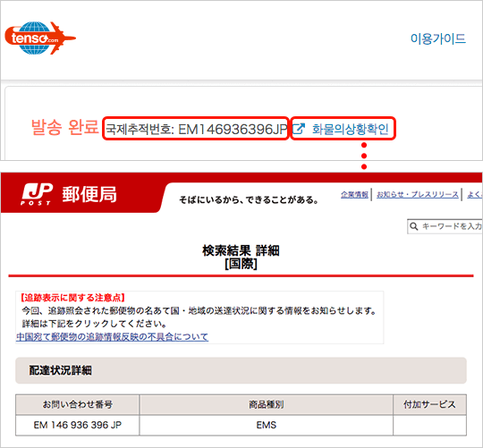Click the external link icon beside 화물의상황확인
This screenshot has width=483, height=448.
299,129
